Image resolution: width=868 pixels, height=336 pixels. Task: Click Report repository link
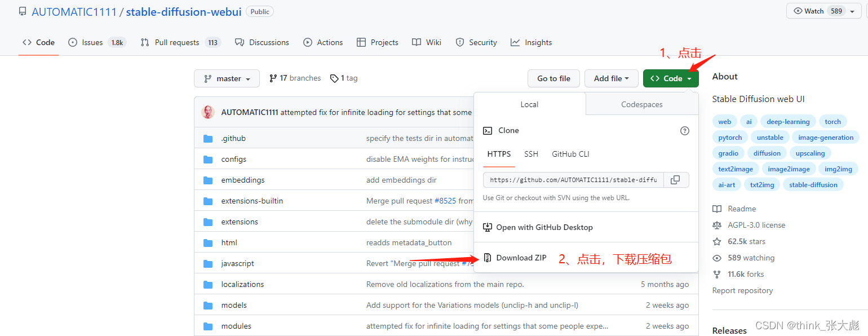[x=742, y=290]
